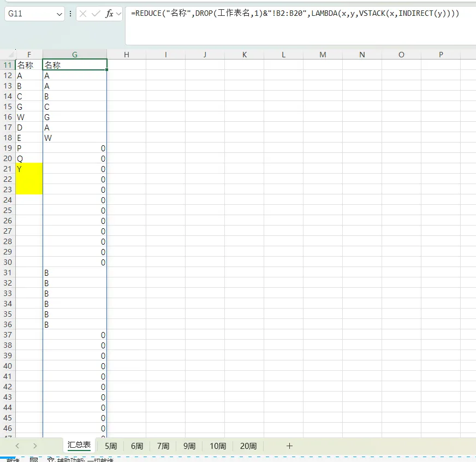Select cell F12 containing A

coord(29,75)
